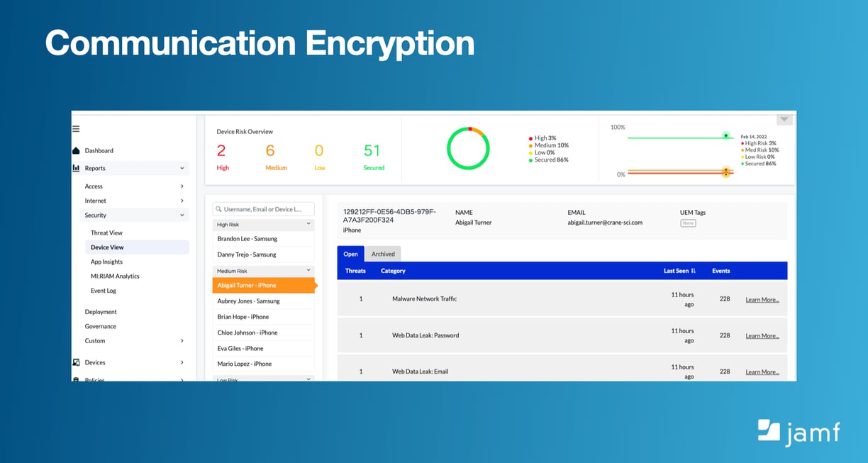Select Aubrey Jones - Samsung device
Screen dimensions: 868x463
coord(263,301)
